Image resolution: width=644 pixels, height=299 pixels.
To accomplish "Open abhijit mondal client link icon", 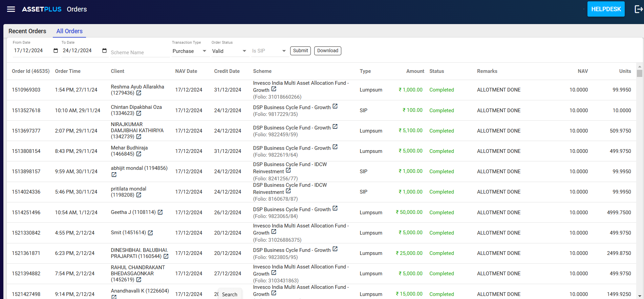I will (x=114, y=175).
